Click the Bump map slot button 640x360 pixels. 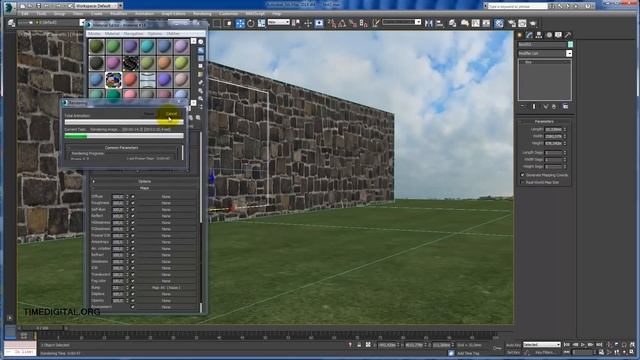click(x=166, y=288)
